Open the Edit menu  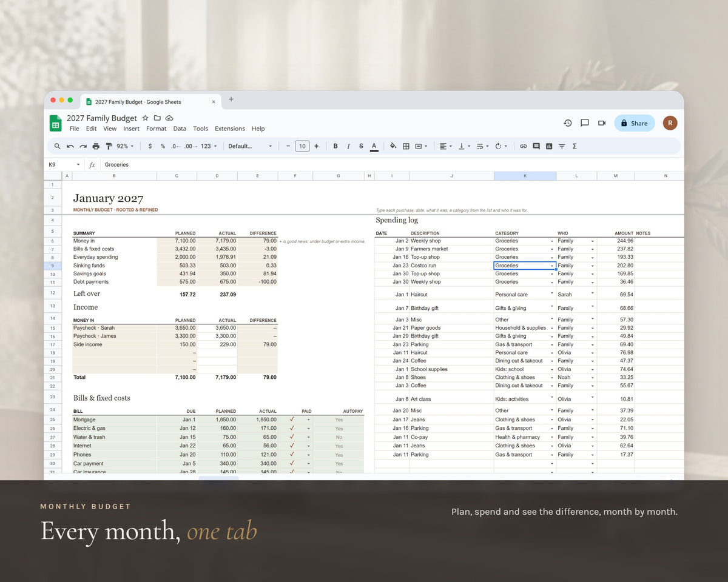pyautogui.click(x=91, y=129)
